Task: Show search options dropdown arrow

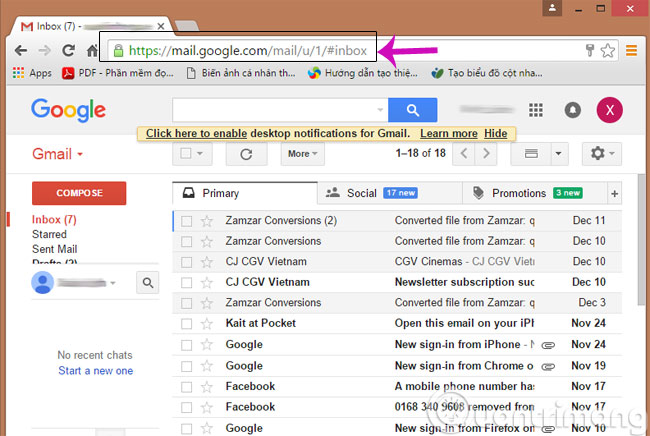Action: click(x=380, y=110)
